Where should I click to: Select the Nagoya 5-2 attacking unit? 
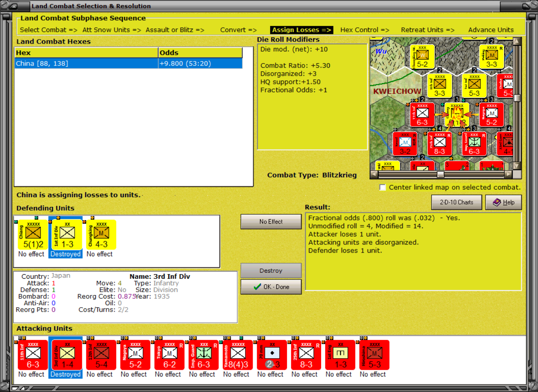point(135,355)
